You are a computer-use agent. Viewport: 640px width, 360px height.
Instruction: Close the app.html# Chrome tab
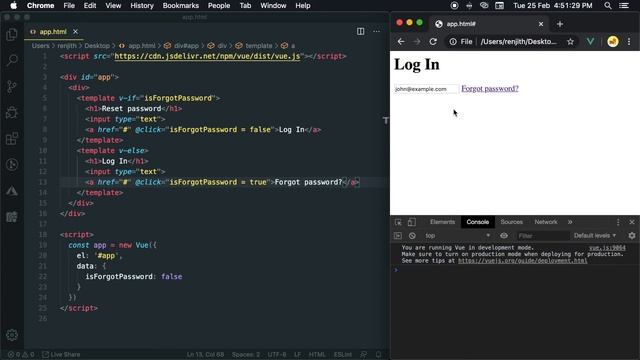tap(541, 24)
